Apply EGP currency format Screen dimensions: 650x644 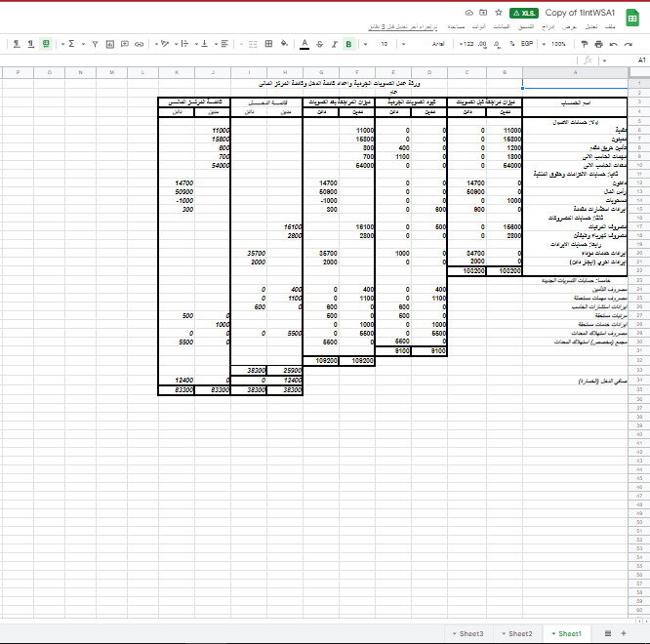[526, 44]
